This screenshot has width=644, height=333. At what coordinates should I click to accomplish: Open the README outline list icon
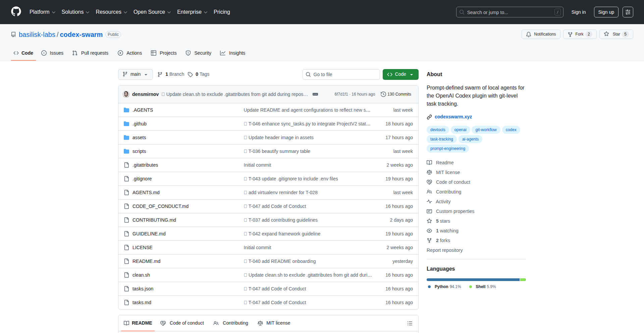[410, 323]
